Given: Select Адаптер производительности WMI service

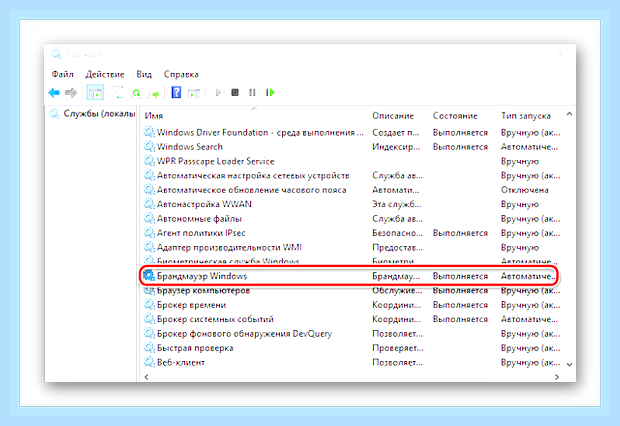Looking at the screenshot, I should coord(229,247).
